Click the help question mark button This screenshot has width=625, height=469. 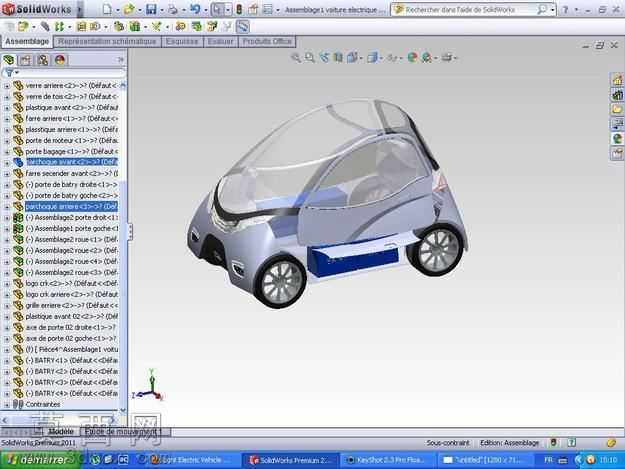click(565, 10)
